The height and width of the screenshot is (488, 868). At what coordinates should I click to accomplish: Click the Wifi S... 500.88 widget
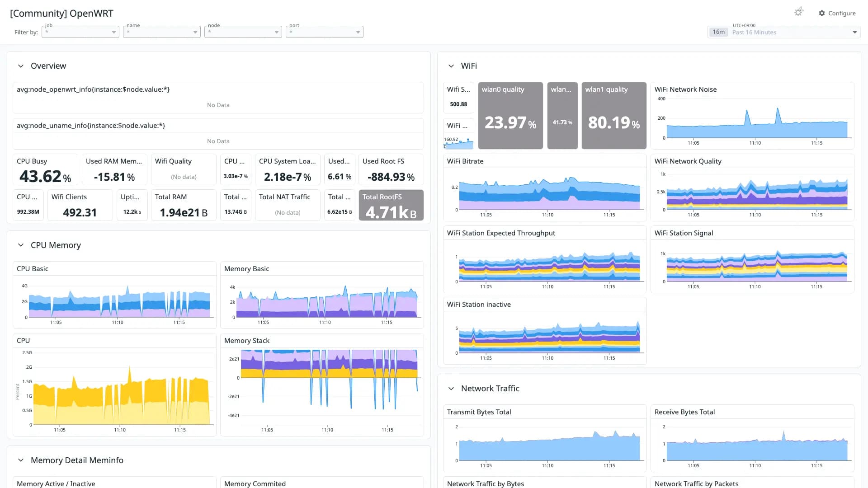[x=458, y=97]
